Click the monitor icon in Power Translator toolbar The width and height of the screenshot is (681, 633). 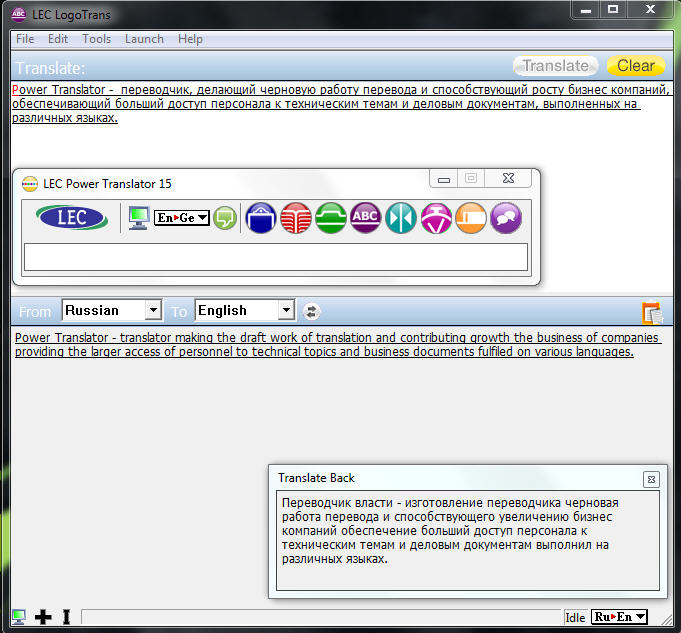click(138, 217)
